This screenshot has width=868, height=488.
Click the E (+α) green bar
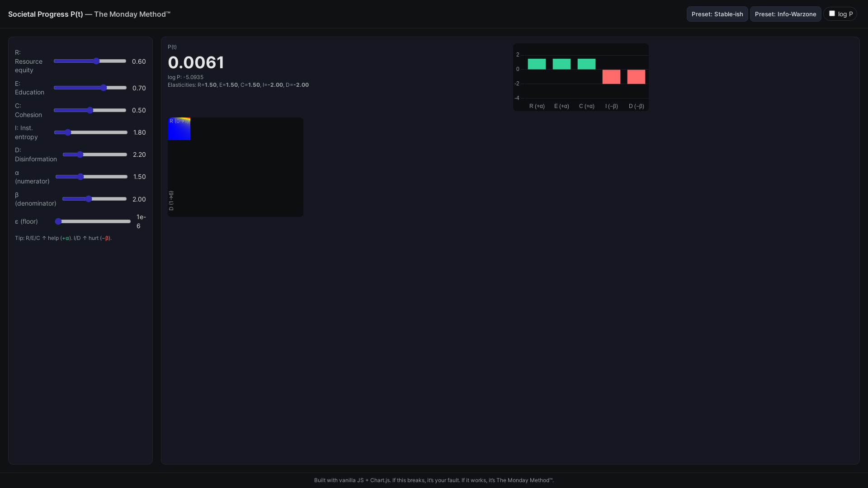click(x=561, y=64)
